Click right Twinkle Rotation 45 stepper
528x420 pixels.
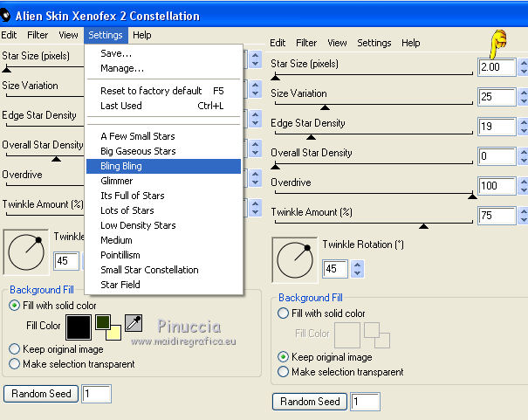(357, 269)
